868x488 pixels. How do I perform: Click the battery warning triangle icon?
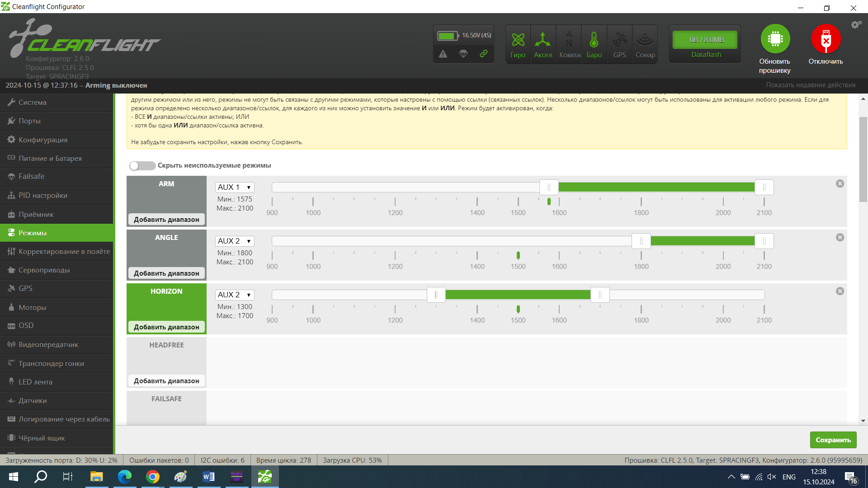pyautogui.click(x=443, y=54)
